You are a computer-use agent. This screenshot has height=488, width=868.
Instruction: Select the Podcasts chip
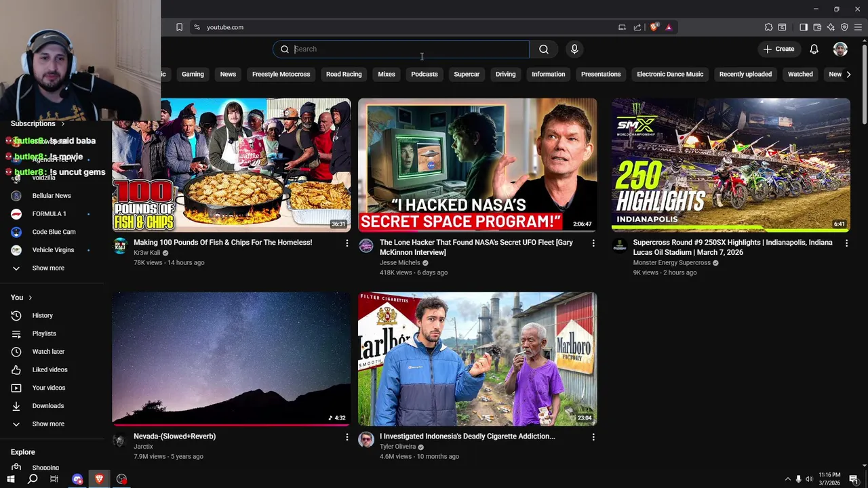pyautogui.click(x=425, y=74)
